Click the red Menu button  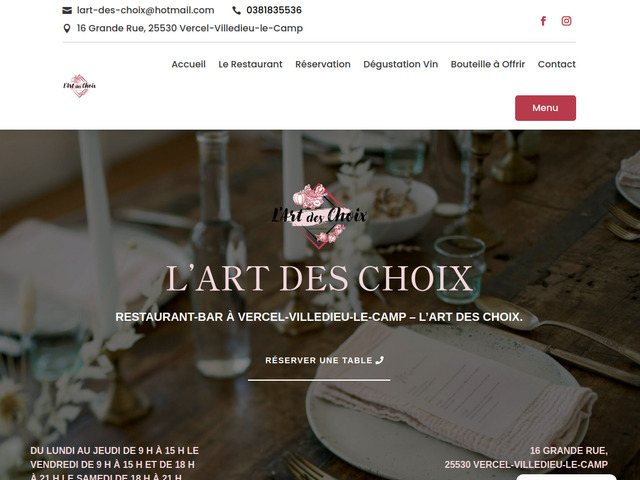pyautogui.click(x=545, y=108)
